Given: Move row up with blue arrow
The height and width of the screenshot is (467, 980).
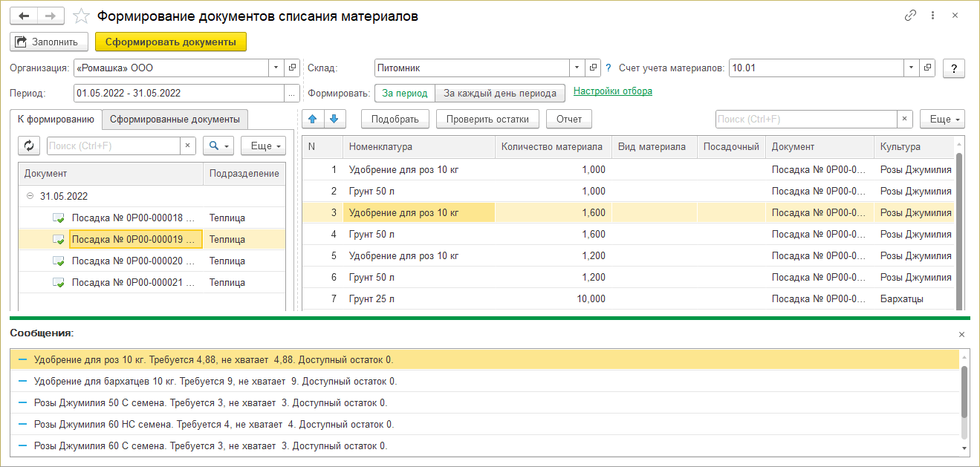Looking at the screenshot, I should click(313, 119).
